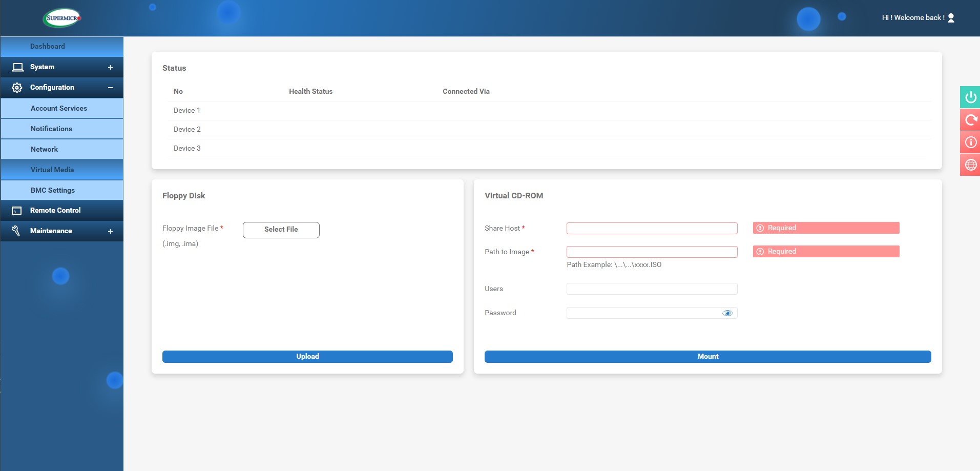This screenshot has height=471, width=980.
Task: Go to Account Services
Action: pos(59,108)
